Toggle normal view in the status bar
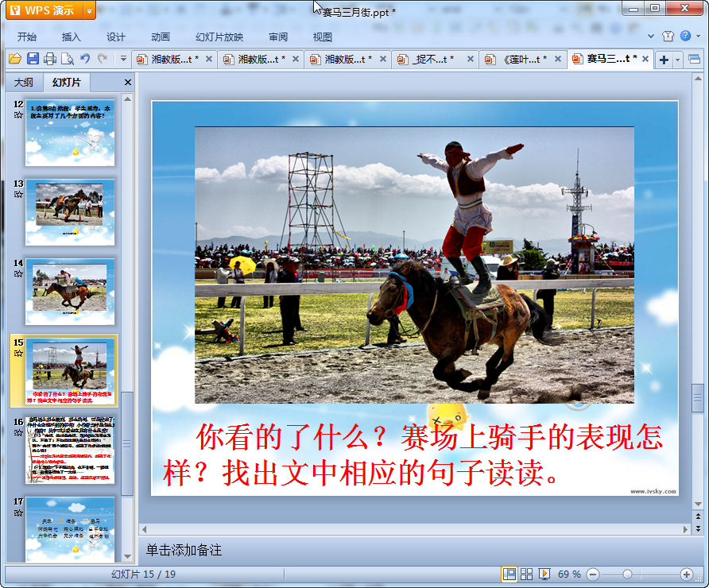 [509, 574]
